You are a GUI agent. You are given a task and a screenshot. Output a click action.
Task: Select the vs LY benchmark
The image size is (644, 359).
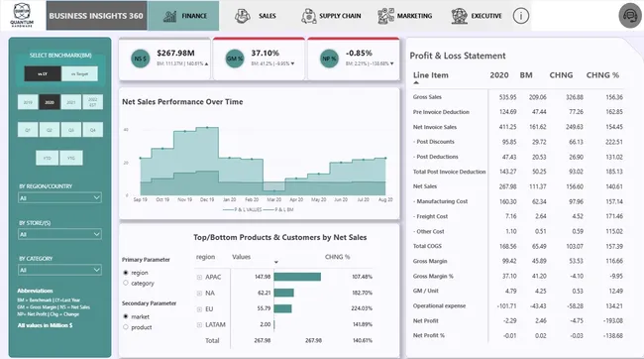coord(43,73)
